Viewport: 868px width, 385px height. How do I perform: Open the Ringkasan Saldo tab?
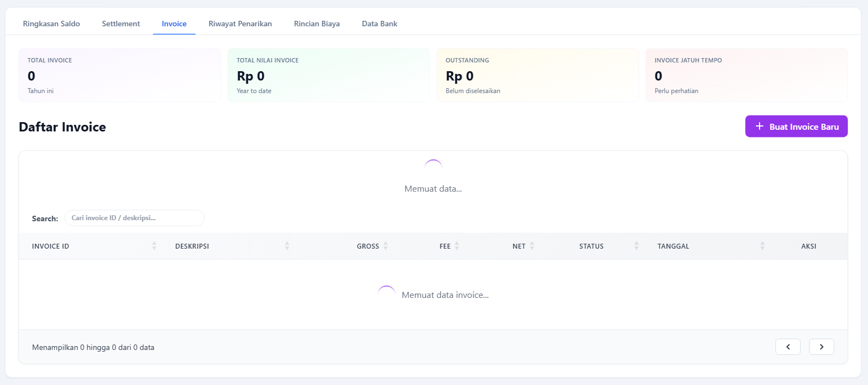51,24
